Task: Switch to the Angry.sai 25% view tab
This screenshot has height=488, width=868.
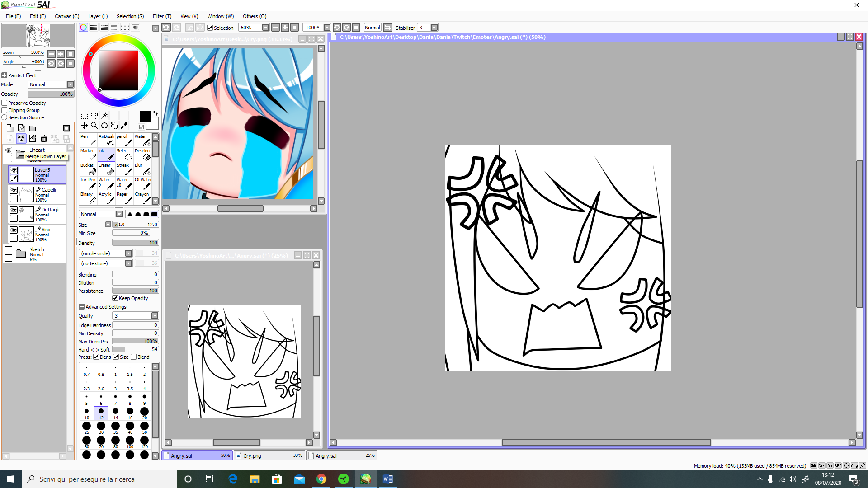Action: coord(342,455)
